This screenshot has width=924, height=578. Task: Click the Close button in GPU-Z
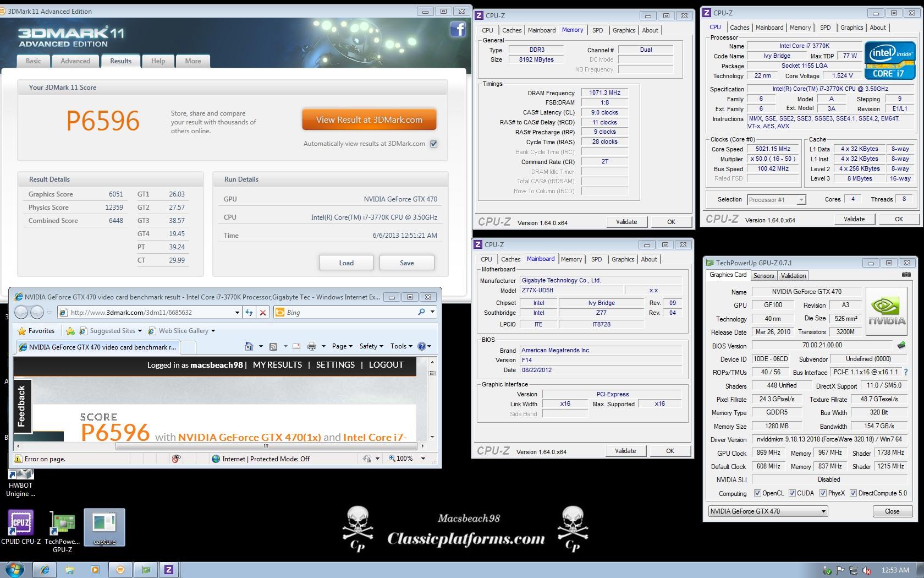coord(892,511)
